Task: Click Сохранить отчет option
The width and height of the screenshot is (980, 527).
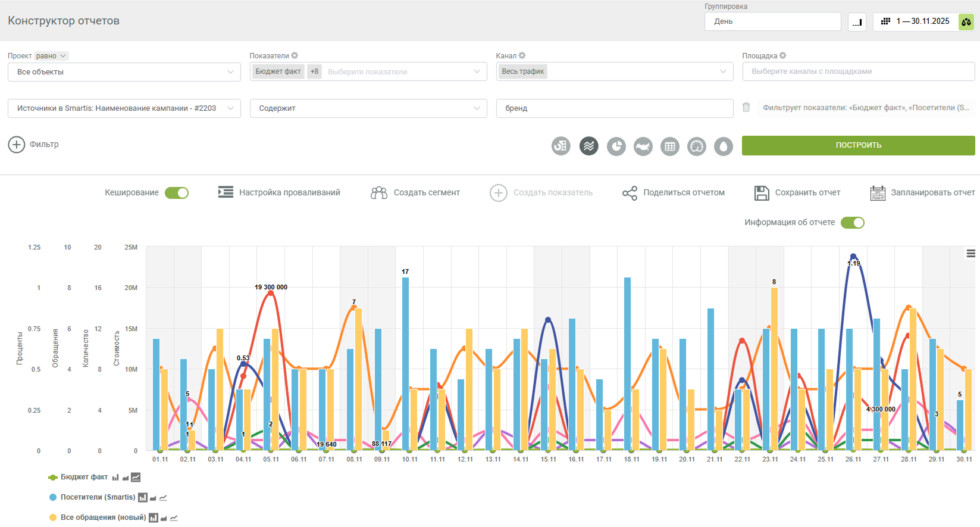Action: pos(797,193)
